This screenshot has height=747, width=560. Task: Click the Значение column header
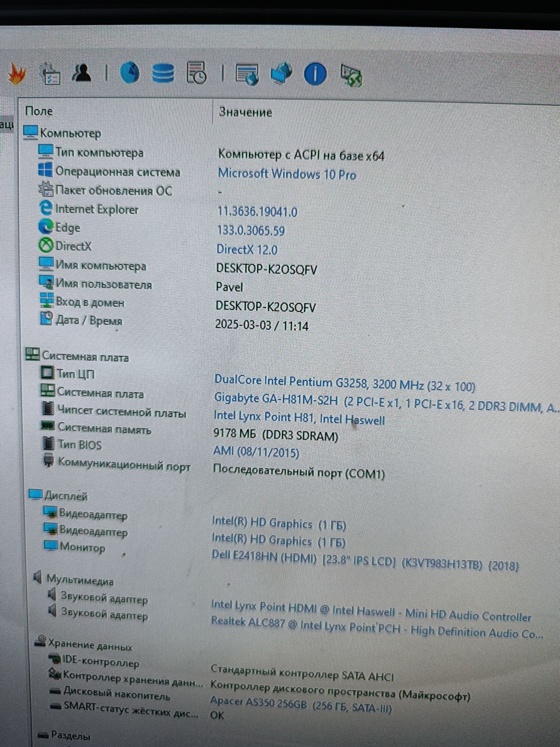pyautogui.click(x=245, y=112)
